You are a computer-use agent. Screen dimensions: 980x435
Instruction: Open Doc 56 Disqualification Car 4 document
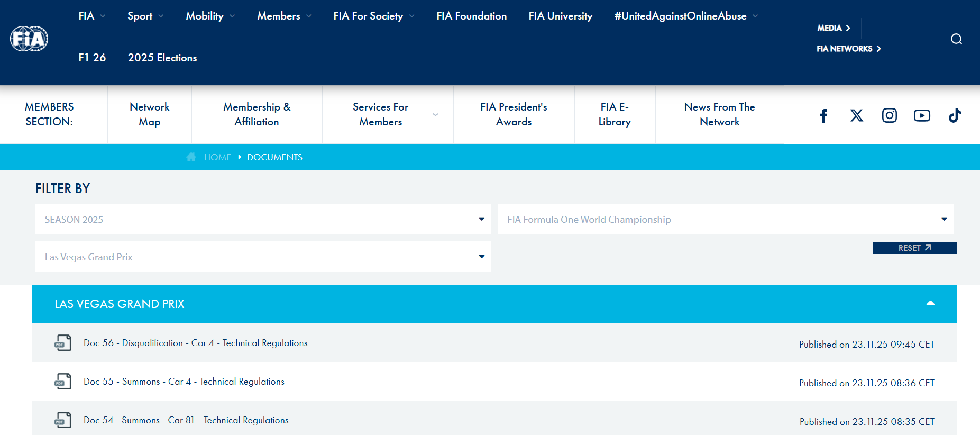pos(196,343)
